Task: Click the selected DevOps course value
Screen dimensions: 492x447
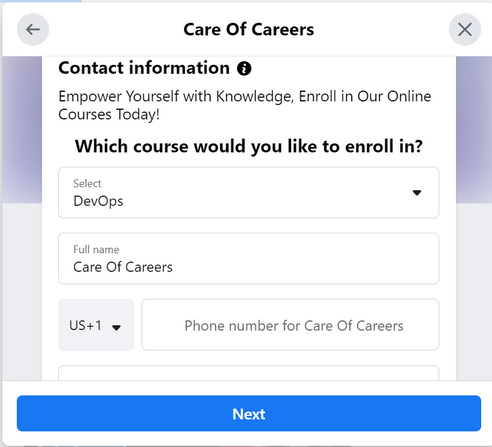Action: (98, 201)
